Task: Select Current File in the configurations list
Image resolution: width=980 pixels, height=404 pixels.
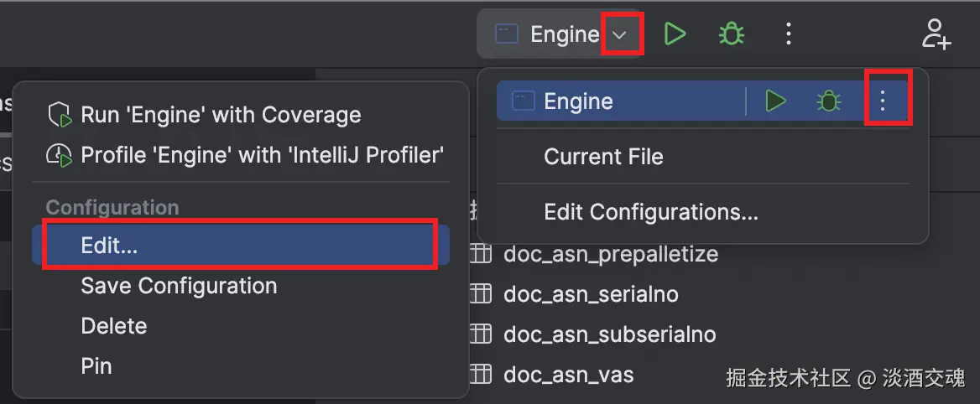Action: point(603,157)
